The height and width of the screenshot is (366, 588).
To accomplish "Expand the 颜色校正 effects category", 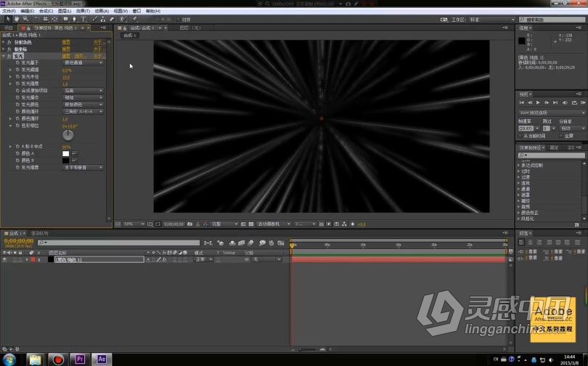I will (x=529, y=213).
